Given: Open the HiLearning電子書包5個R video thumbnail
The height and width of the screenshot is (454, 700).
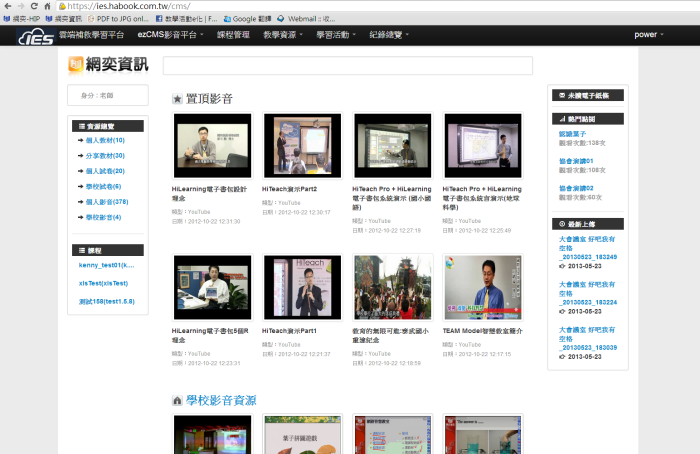Looking at the screenshot, I should tap(212, 287).
